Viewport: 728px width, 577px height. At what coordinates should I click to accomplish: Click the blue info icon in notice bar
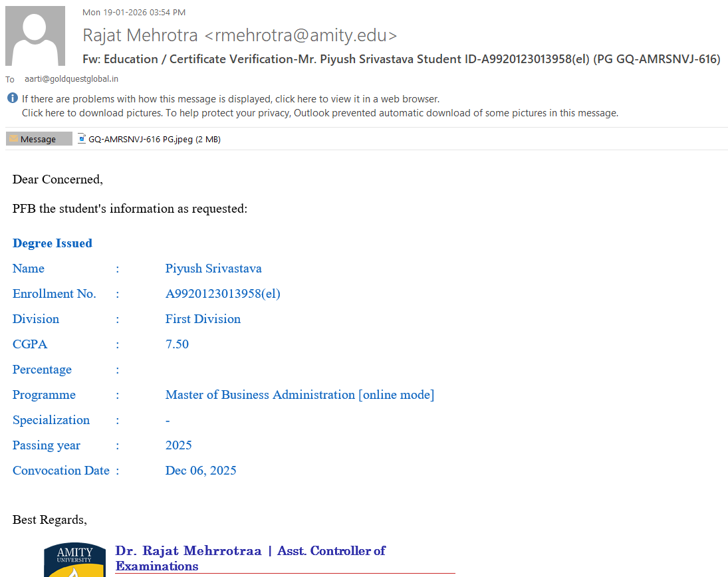13,98
